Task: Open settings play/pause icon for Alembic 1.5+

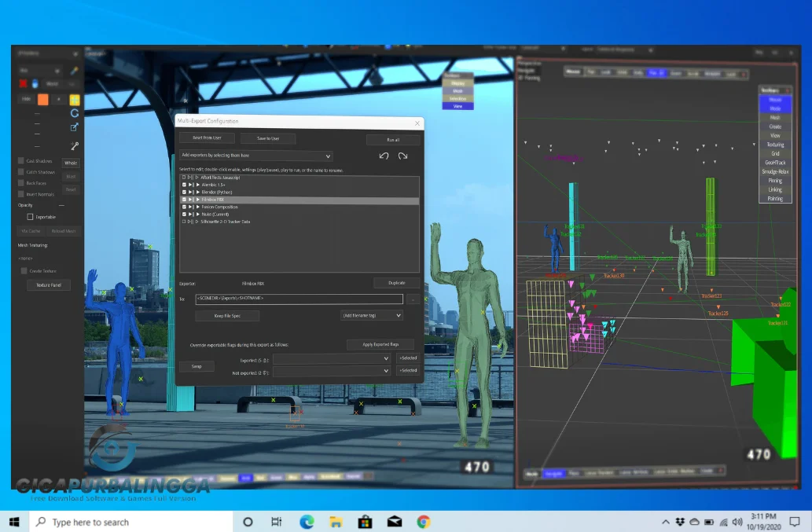Action: pyautogui.click(x=190, y=185)
